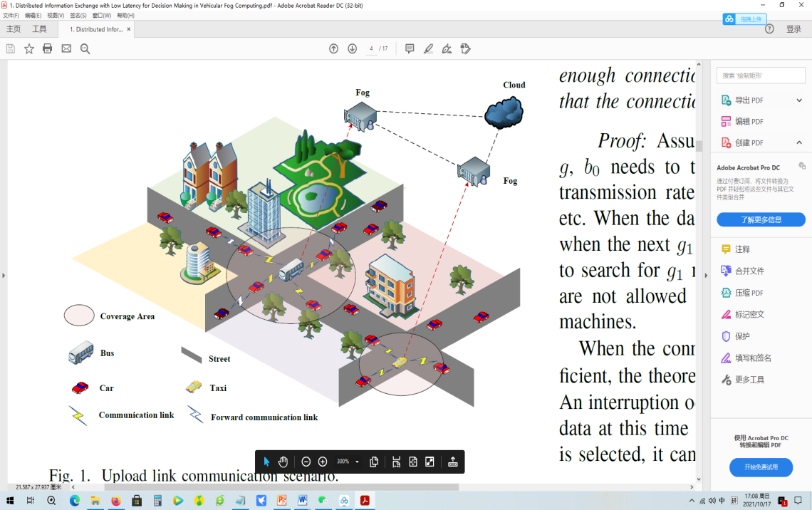Screen dimensions: 812x510
Task: Send the file by email envelope icon
Action: click(x=66, y=48)
